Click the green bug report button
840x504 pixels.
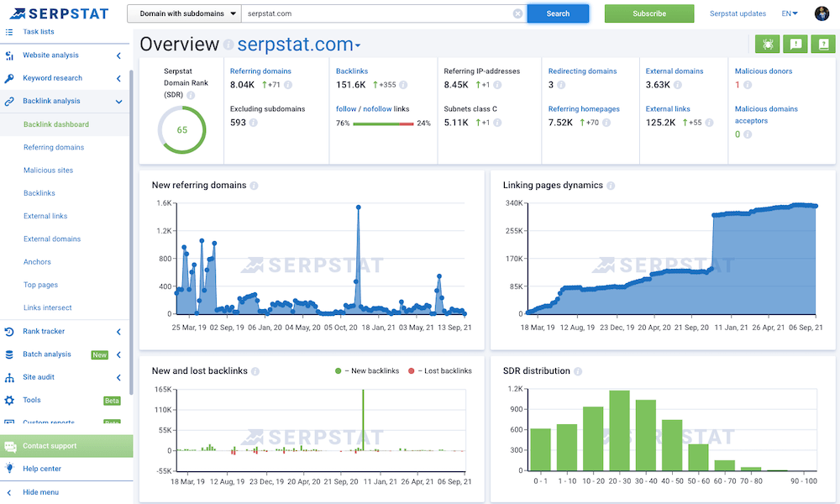pyautogui.click(x=767, y=44)
